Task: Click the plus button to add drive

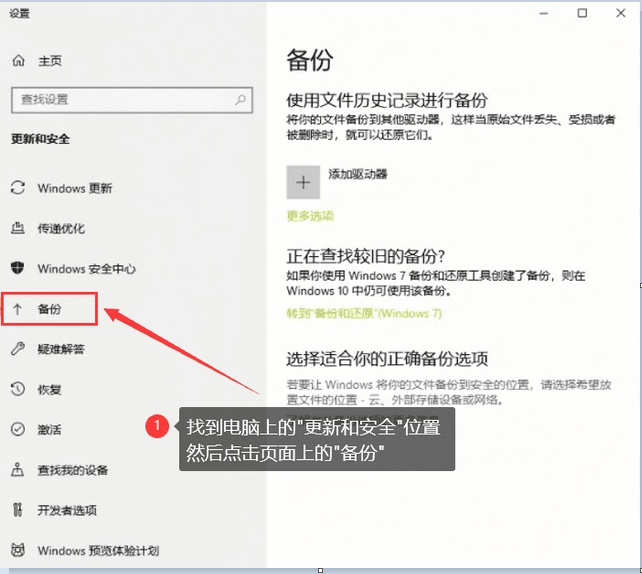Action: tap(303, 182)
